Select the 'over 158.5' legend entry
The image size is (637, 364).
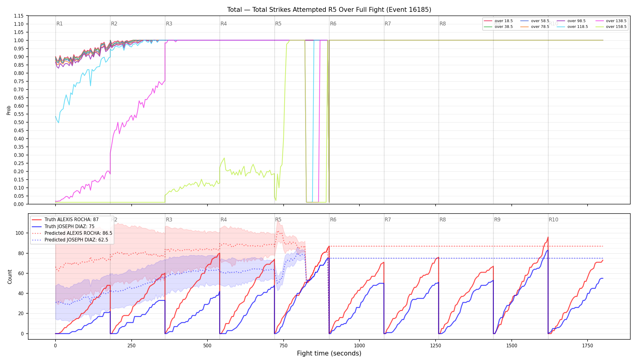point(611,27)
